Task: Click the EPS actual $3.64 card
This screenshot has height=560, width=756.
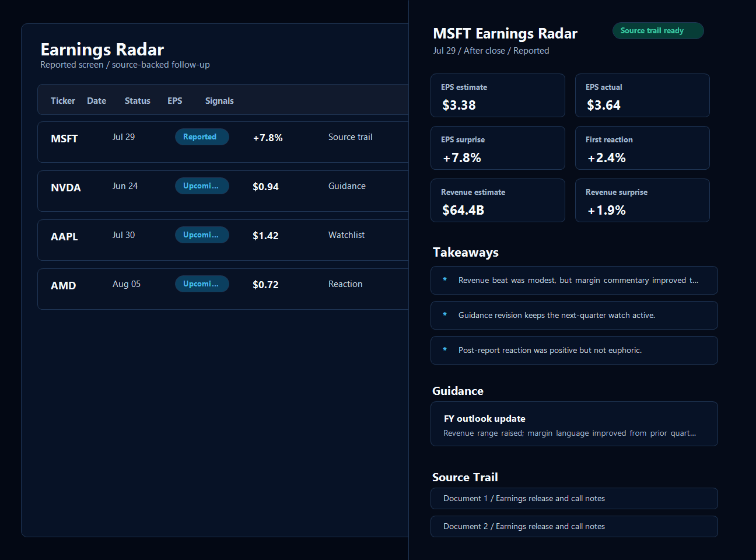Action: tap(642, 95)
